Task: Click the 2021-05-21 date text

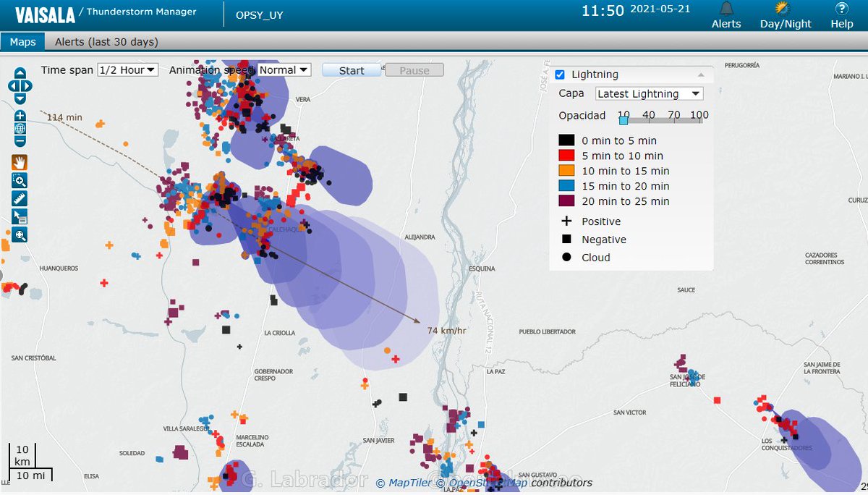Action: click(660, 9)
